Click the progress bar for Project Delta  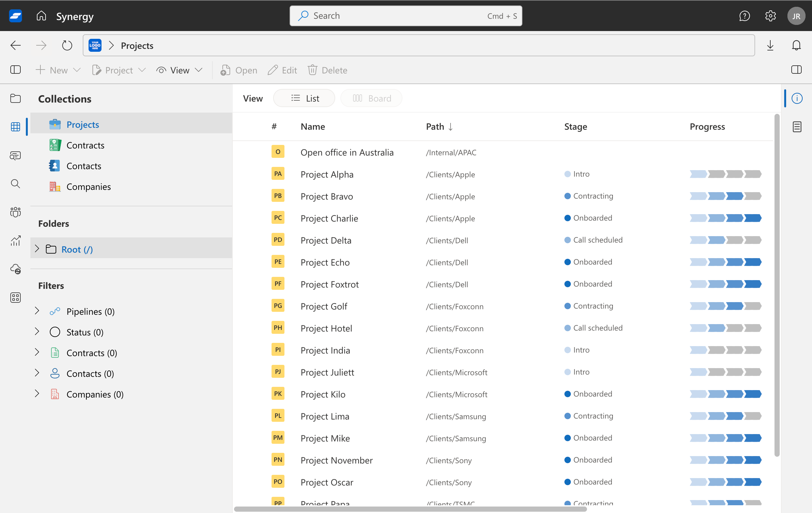pos(725,240)
